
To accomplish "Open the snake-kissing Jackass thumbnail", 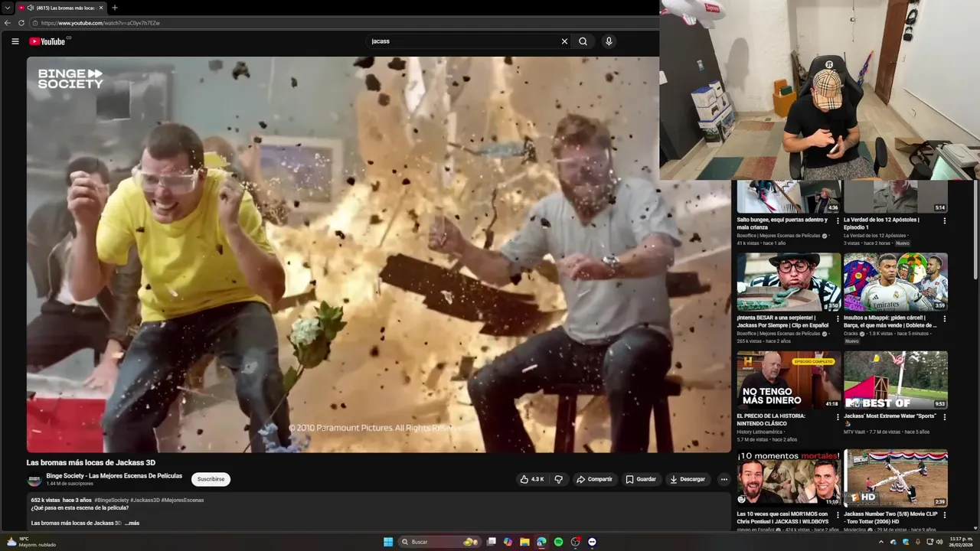I will point(789,282).
